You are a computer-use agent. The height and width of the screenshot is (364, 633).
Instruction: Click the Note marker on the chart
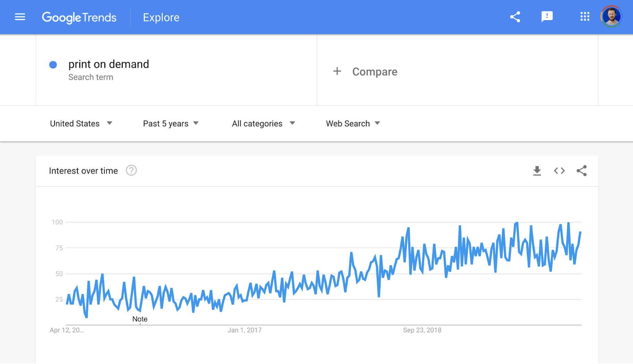click(x=140, y=319)
